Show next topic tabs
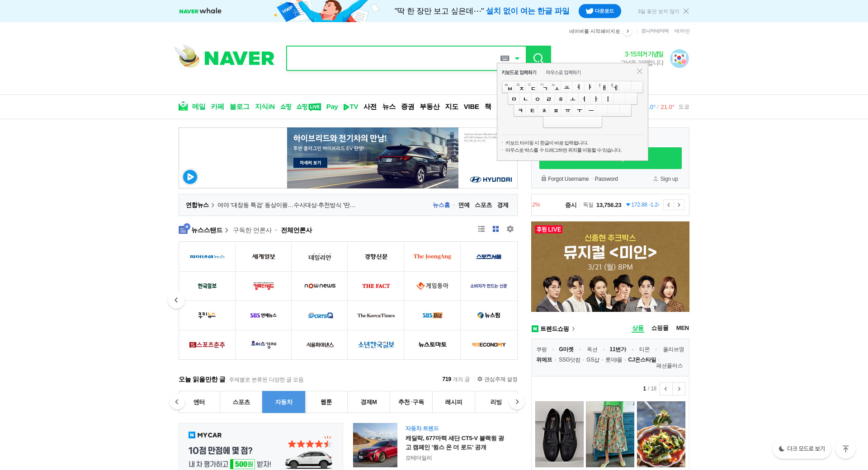Image resolution: width=868 pixels, height=470 pixels. tap(517, 402)
